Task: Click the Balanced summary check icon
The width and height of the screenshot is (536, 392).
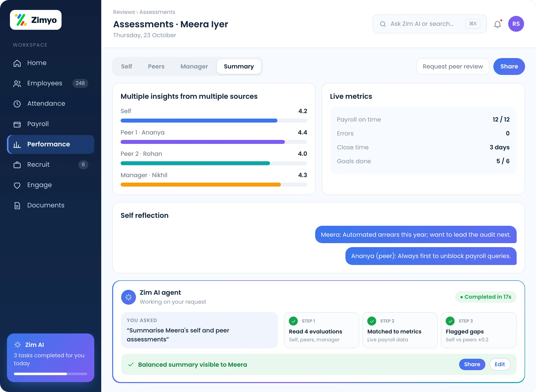Action: tap(131, 364)
